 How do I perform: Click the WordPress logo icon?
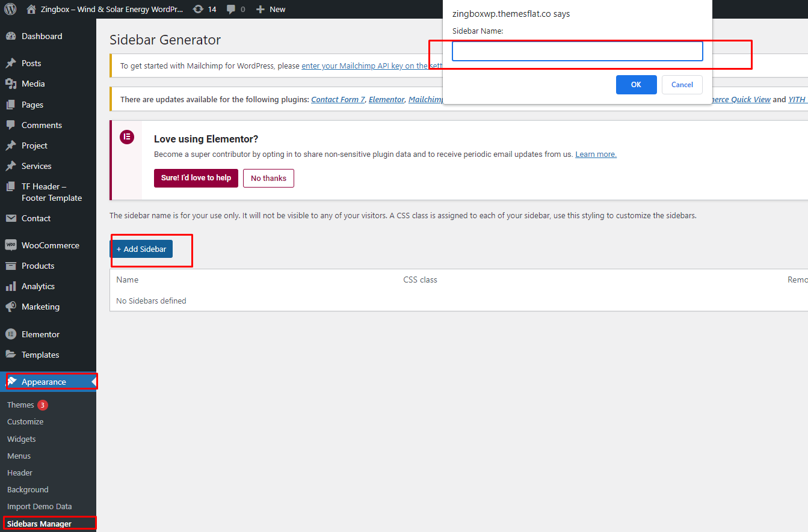click(x=10, y=9)
